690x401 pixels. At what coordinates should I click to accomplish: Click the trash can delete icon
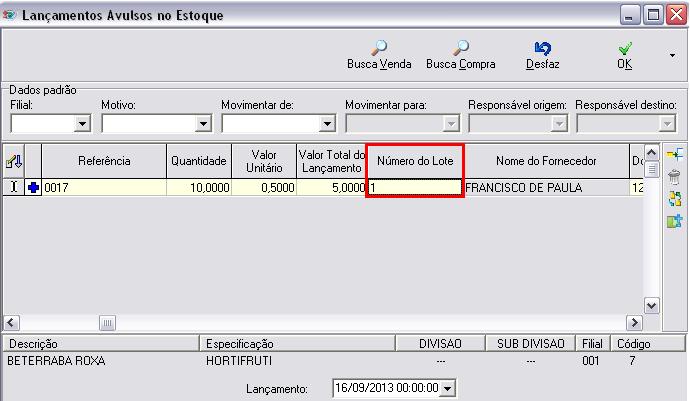(675, 177)
